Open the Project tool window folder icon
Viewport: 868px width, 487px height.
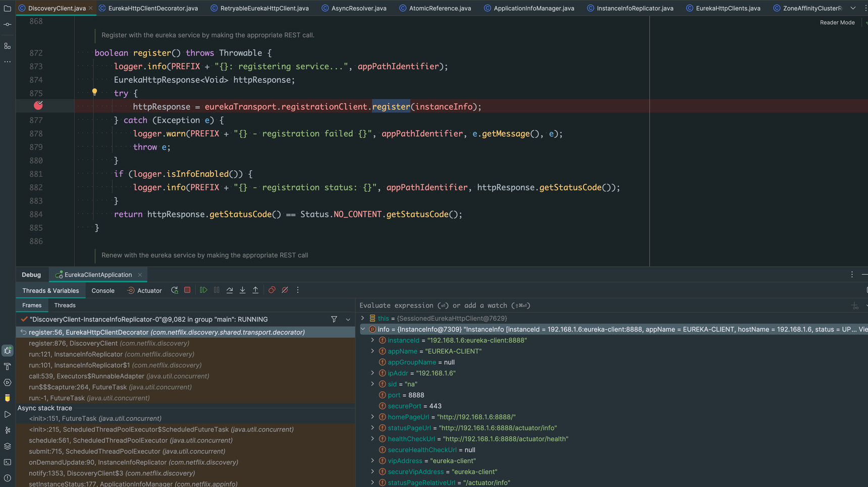[8, 8]
